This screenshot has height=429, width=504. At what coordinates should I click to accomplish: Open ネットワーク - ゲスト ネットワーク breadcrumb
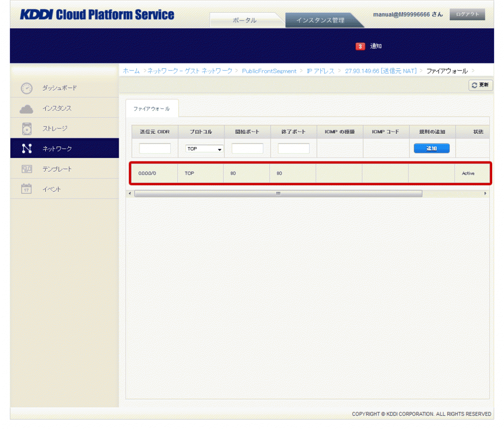click(x=190, y=71)
